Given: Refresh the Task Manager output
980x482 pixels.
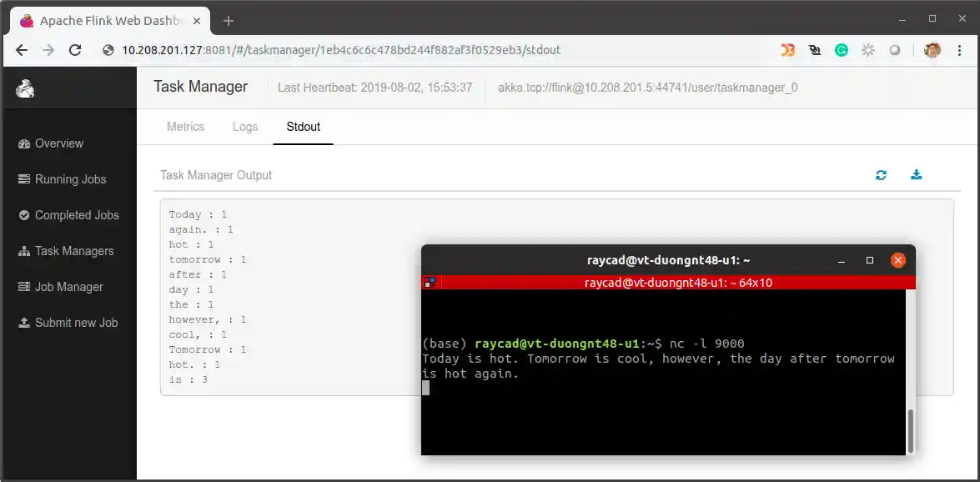Looking at the screenshot, I should [882, 175].
